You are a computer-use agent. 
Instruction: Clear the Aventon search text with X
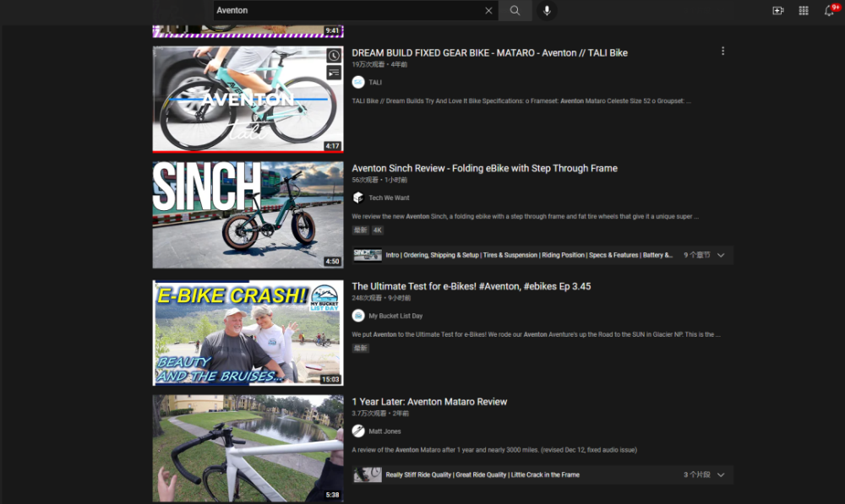coord(488,10)
